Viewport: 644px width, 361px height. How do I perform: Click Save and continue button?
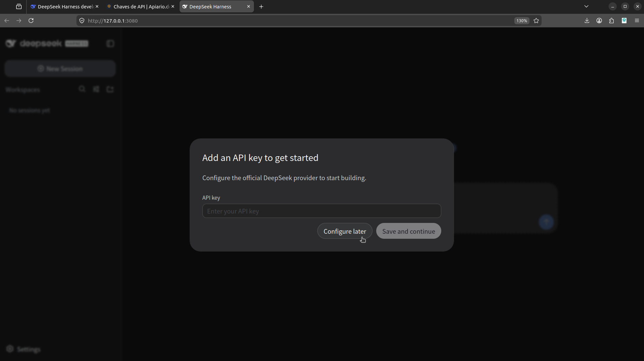[409, 231]
